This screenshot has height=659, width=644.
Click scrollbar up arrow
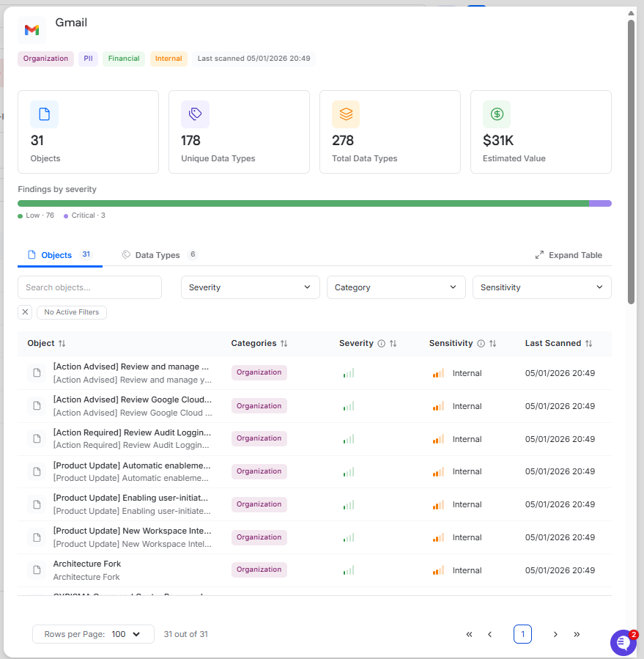tap(631, 13)
